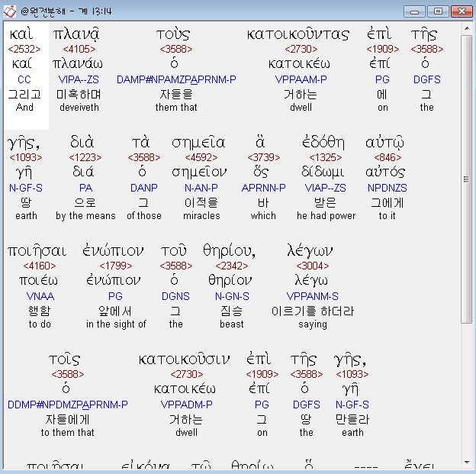Click Strong's number <3739>
The width and height of the screenshot is (476, 474).
pos(263,157)
